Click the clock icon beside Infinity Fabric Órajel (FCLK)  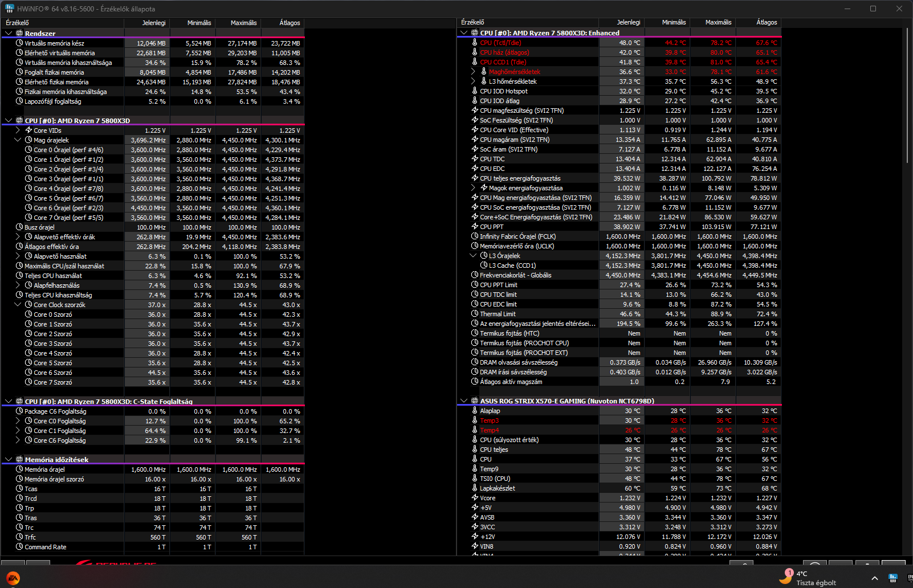point(475,236)
